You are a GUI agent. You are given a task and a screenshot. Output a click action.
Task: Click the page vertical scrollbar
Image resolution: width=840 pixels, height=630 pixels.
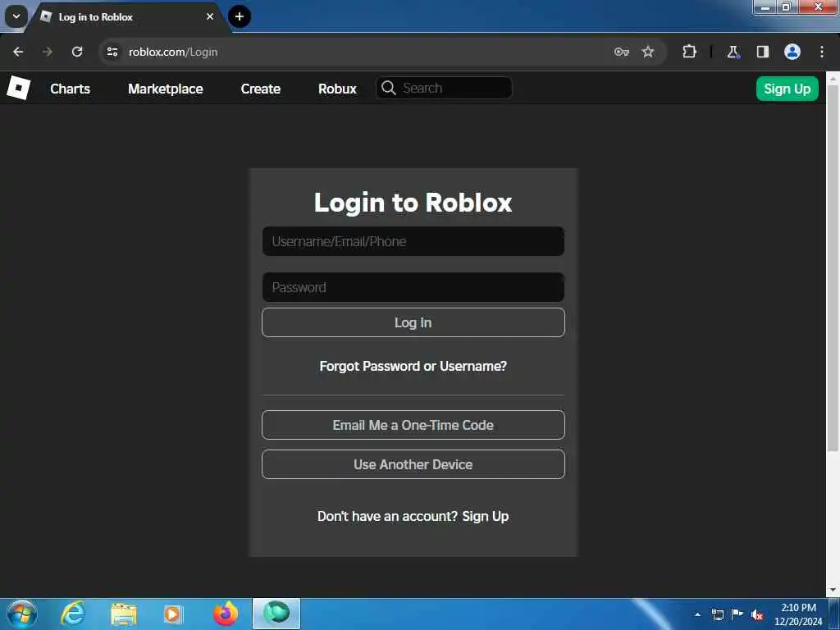pos(833,268)
